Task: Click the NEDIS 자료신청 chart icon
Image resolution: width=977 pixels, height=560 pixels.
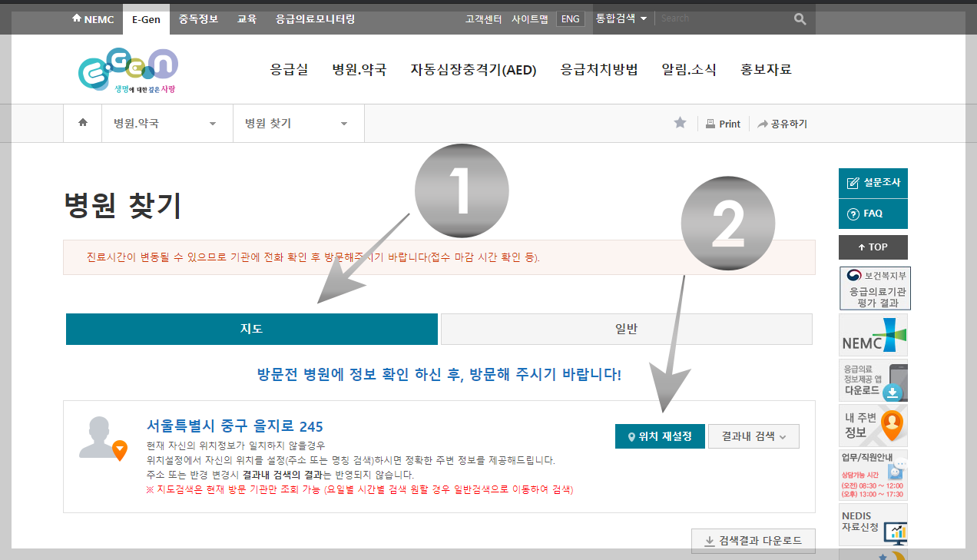Action: [x=873, y=522]
